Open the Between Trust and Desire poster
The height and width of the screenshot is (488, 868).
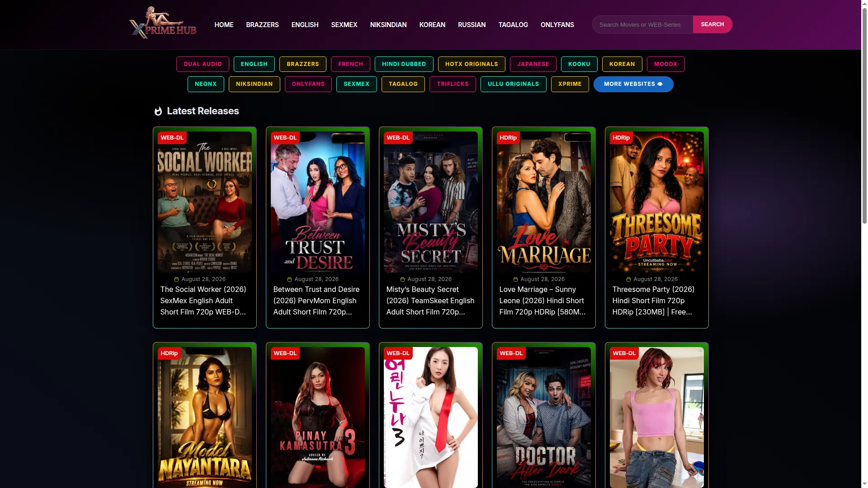(x=318, y=202)
